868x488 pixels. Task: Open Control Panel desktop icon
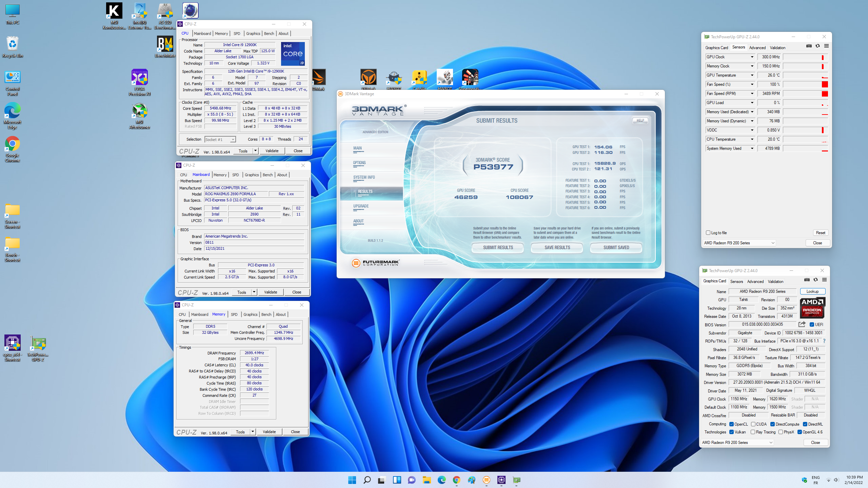click(13, 83)
